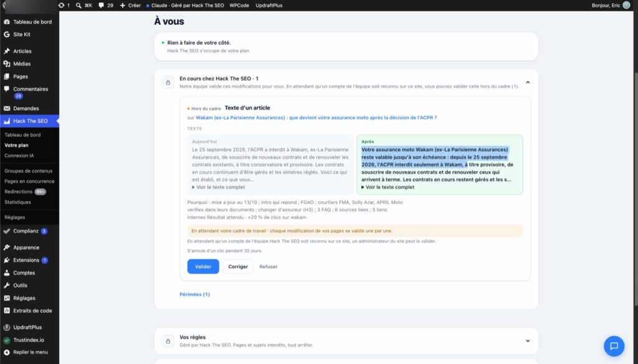Viewport: 638px width, 364px height.
Task: Open UpdraftPlus in admin bar
Action: (x=269, y=5)
